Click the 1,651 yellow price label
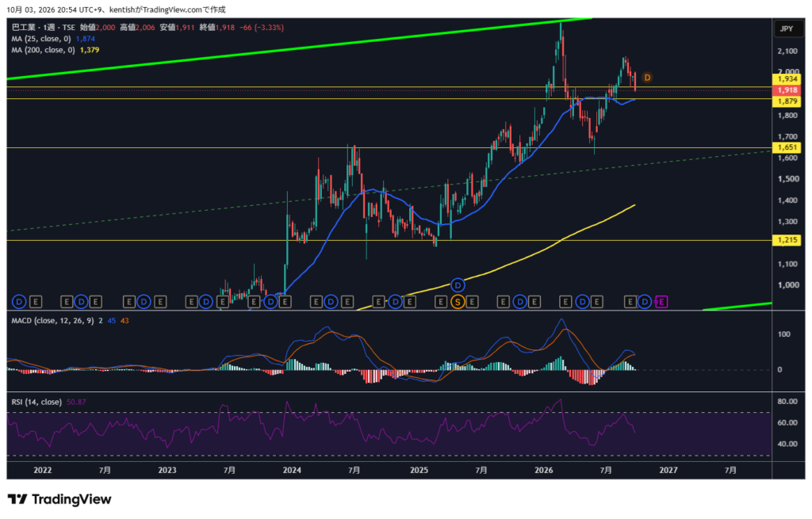The height and width of the screenshot is (519, 812). pos(787,147)
